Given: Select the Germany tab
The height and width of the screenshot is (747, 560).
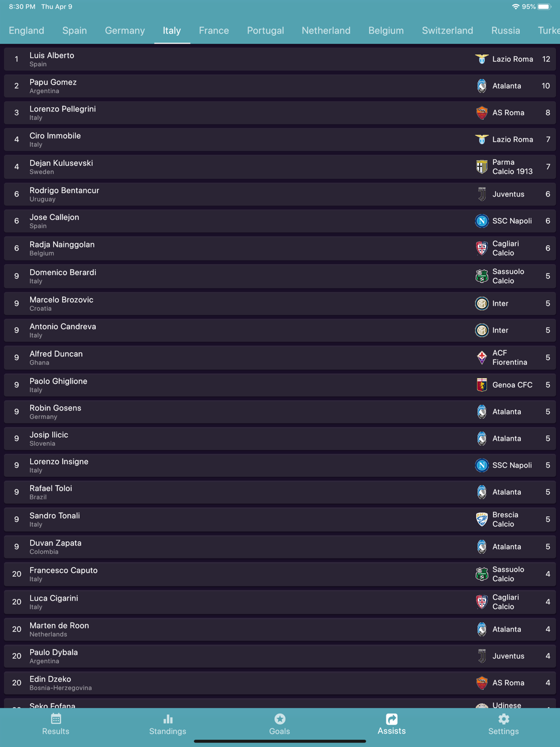Looking at the screenshot, I should [x=125, y=30].
